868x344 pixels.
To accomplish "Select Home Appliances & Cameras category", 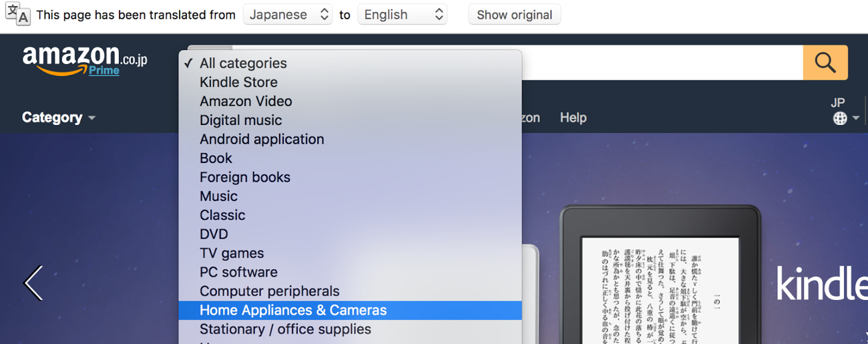I will (350, 311).
